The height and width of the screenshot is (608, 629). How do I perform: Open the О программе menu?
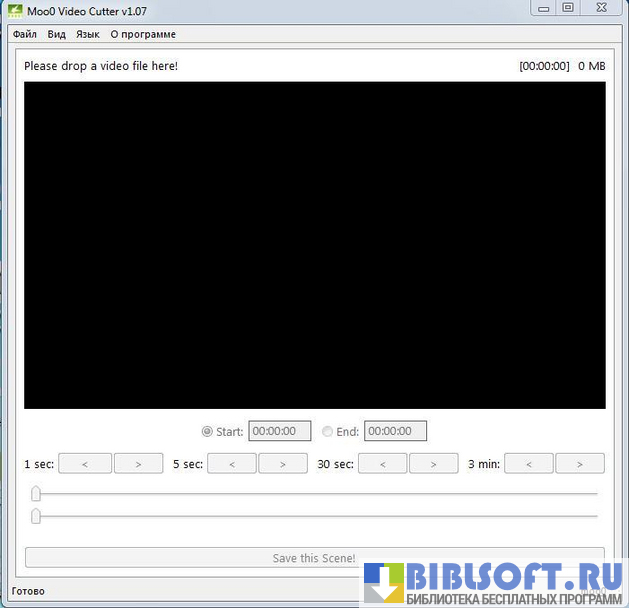pyautogui.click(x=143, y=34)
